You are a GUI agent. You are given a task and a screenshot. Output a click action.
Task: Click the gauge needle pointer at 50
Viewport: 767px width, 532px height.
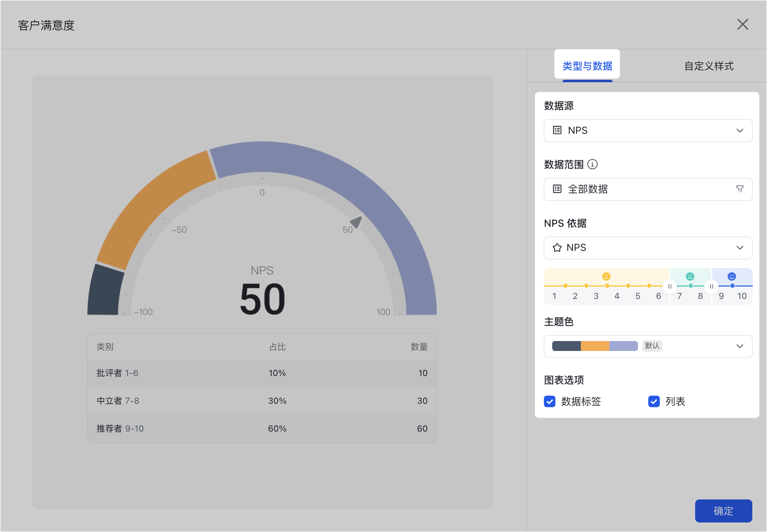coord(357,222)
